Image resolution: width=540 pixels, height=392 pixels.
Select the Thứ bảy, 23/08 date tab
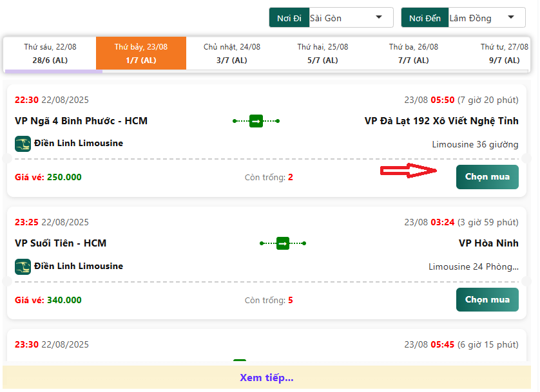click(141, 53)
